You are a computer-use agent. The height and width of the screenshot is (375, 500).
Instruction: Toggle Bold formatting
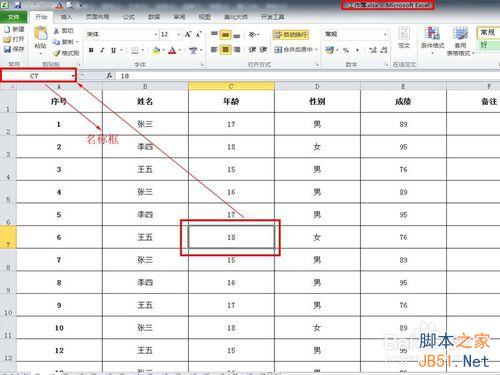click(x=91, y=50)
